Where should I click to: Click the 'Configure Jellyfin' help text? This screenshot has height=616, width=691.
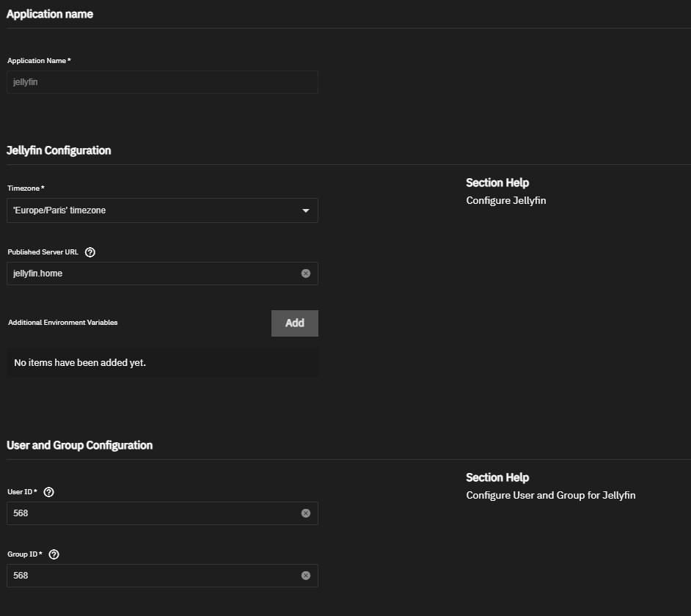point(506,200)
